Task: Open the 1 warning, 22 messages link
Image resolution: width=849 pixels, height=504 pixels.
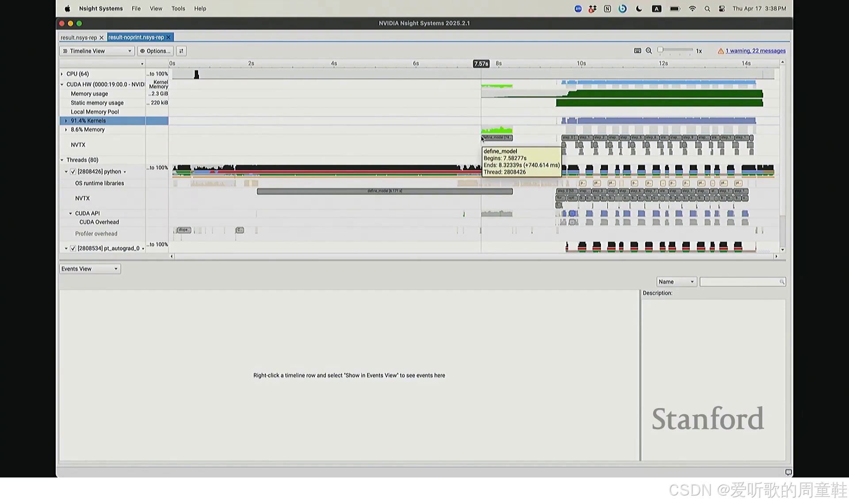Action: pyautogui.click(x=755, y=51)
